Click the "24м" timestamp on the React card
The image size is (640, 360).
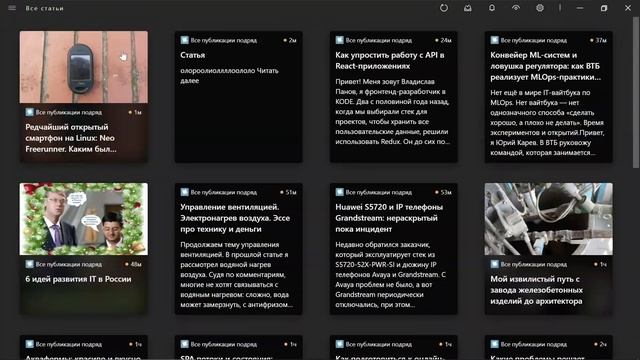(446, 40)
